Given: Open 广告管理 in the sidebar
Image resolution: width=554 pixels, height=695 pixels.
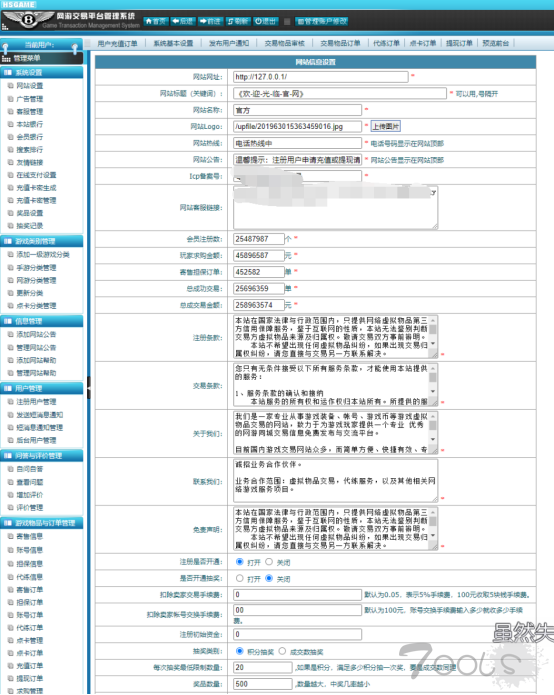Looking at the screenshot, I should tap(30, 98).
